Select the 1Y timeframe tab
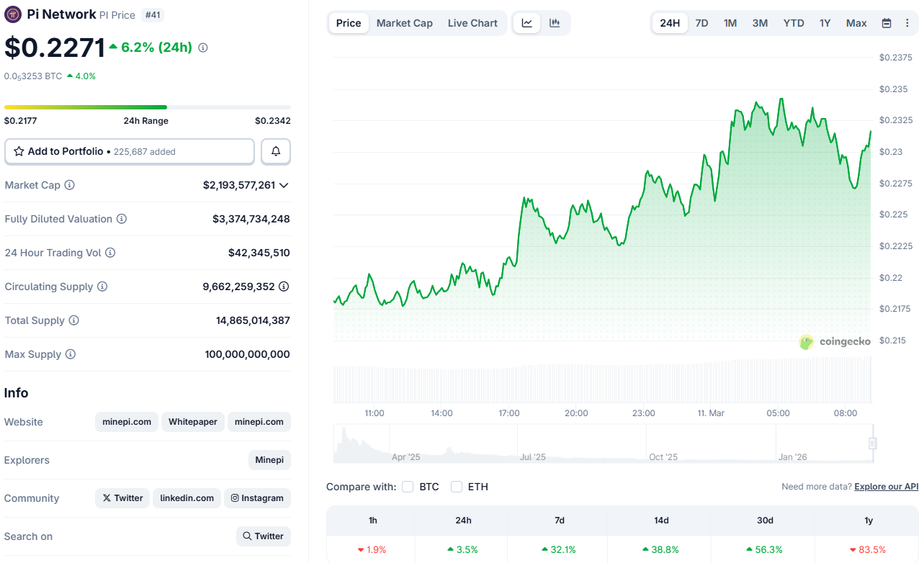This screenshot has height=563, width=924. [825, 22]
